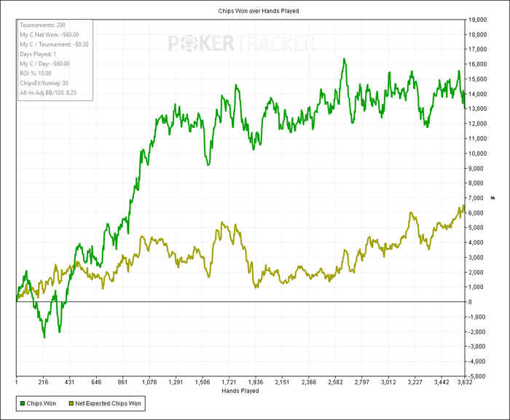
Task: Click the 16,000 y-axis tick label
Action: click(477, 64)
